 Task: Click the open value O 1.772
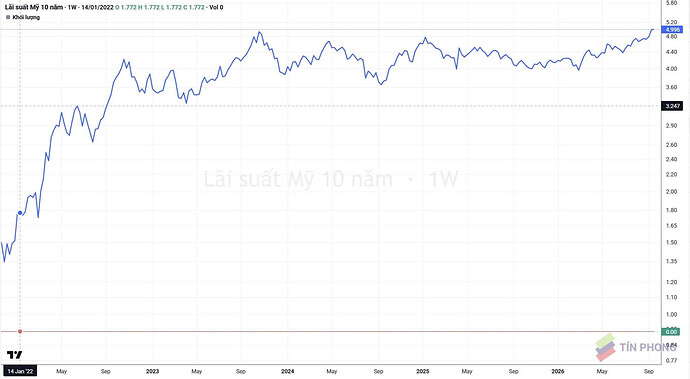point(126,7)
